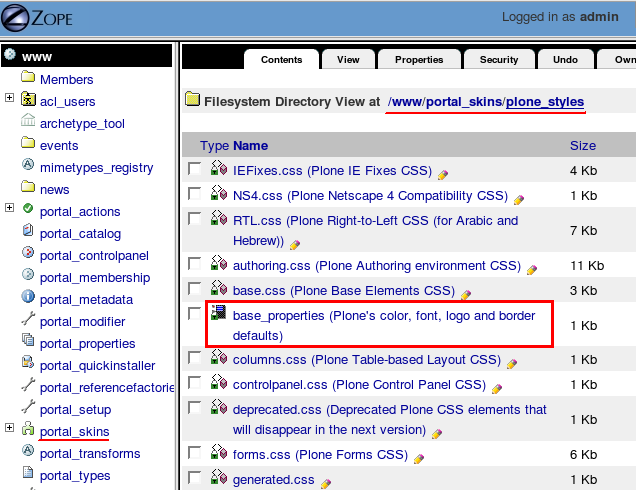Check the authoring.css checkbox

point(194,263)
